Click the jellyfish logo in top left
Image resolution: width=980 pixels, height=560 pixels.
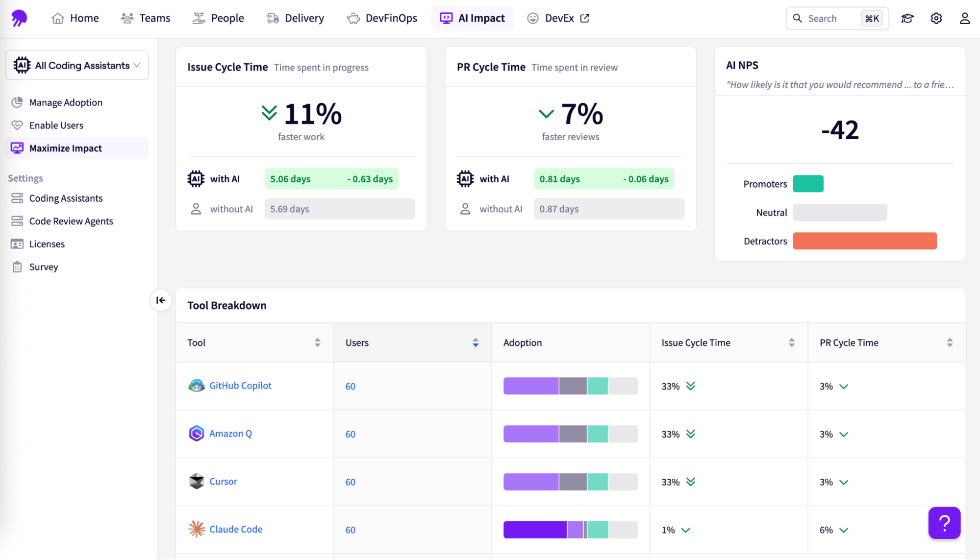(x=19, y=18)
